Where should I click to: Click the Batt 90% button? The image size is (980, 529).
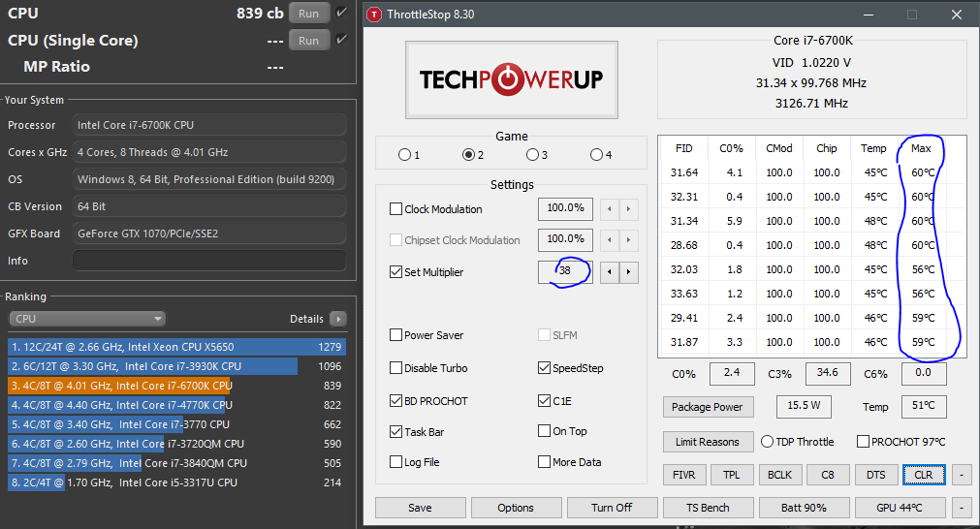(x=804, y=508)
